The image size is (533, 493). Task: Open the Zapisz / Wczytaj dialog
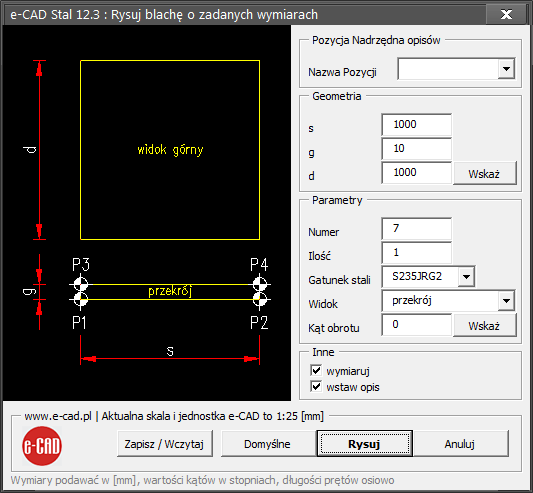164,444
